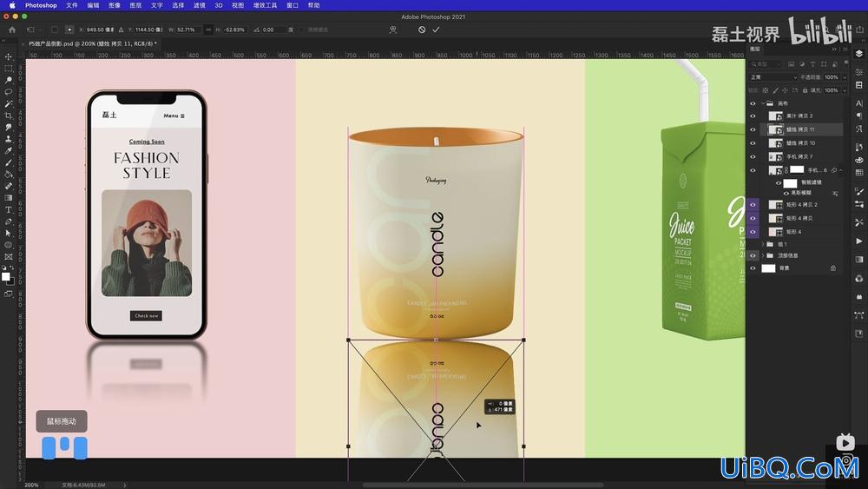Select the Clone Stamp tool
This screenshot has width=868, height=489.
[9, 139]
